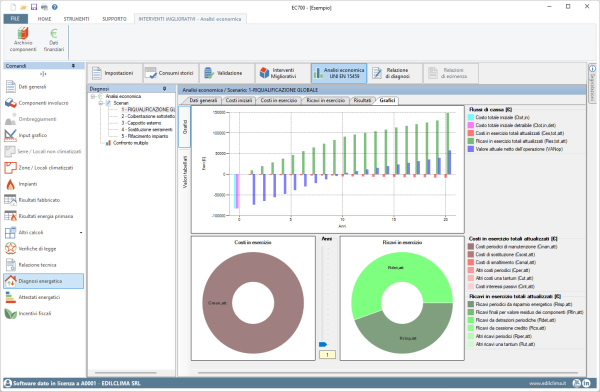The height and width of the screenshot is (392, 600).
Task: Switch to Costi iniziali tab
Action: 239,100
